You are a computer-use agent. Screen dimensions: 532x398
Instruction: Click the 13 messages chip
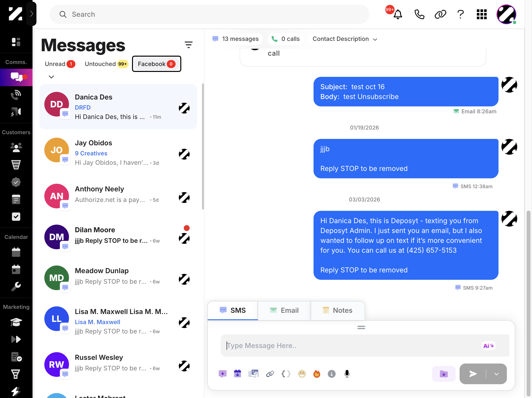click(x=236, y=39)
